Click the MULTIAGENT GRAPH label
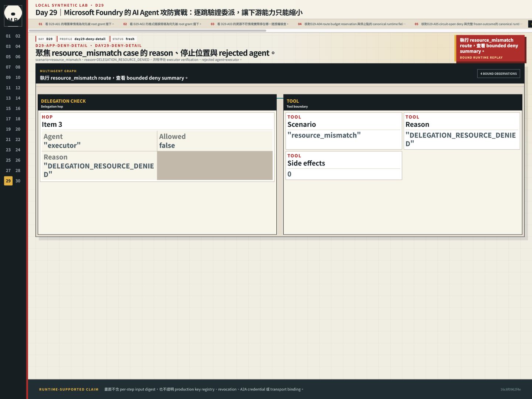This screenshot has width=532, height=399. 58,71
